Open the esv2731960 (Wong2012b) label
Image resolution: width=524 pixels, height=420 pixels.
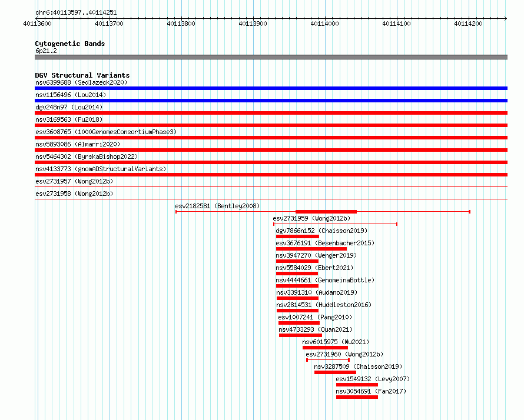tap(344, 354)
